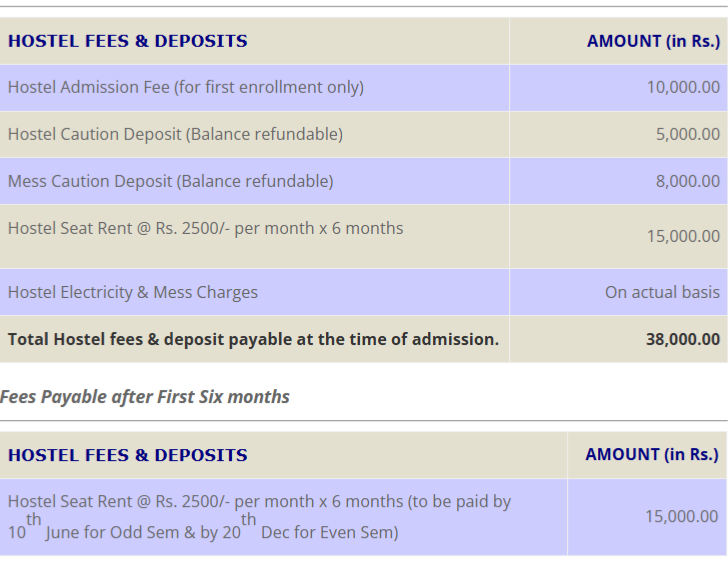Click the upper table's AMOUNT (in Rs.) header

pyautogui.click(x=652, y=41)
